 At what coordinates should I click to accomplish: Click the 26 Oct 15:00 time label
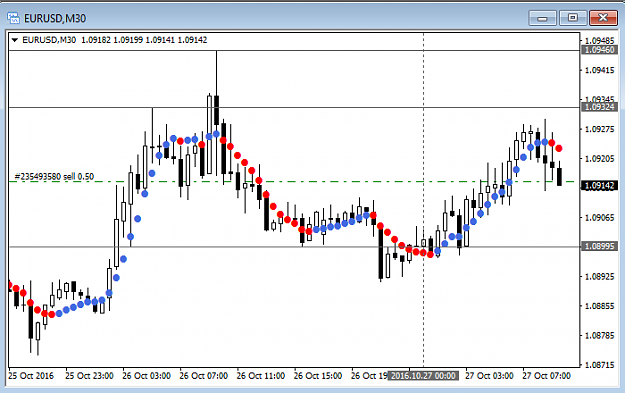318,375
